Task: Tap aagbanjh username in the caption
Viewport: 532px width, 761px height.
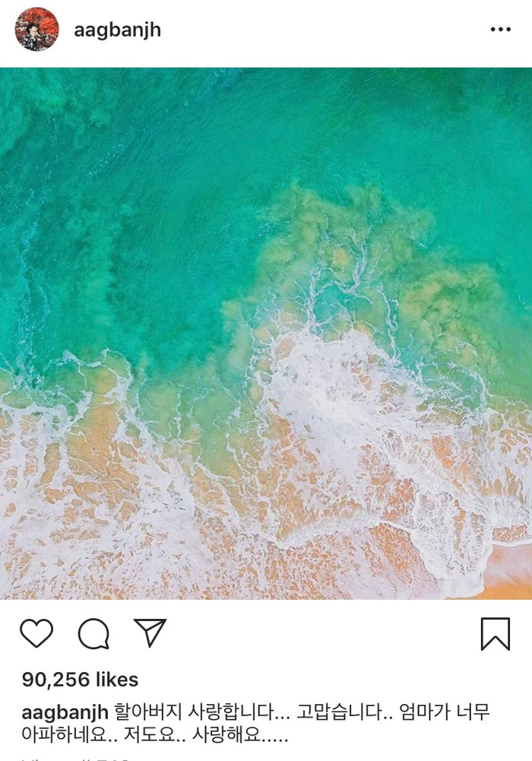Action: (65, 712)
